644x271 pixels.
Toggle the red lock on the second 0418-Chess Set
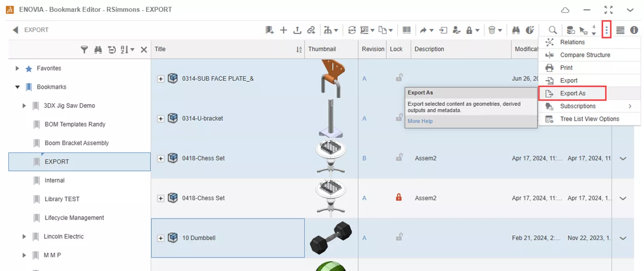coord(399,197)
